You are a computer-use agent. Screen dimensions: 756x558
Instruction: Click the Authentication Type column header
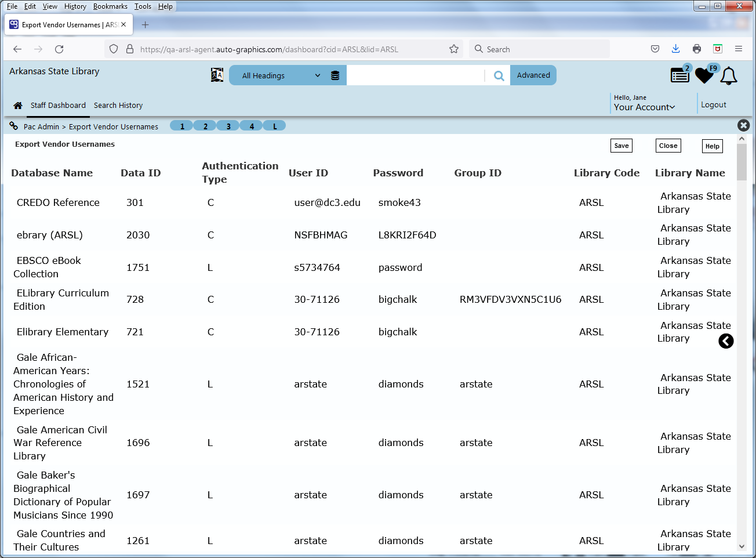point(240,172)
